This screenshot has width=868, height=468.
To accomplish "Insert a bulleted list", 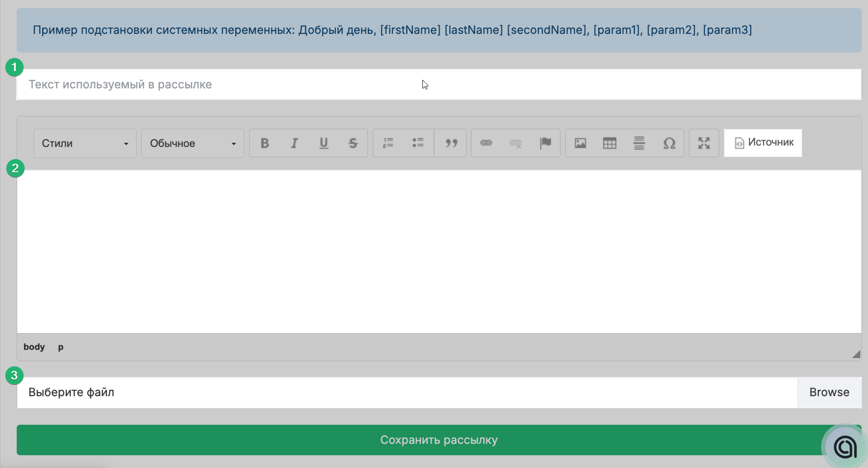I will point(418,144).
